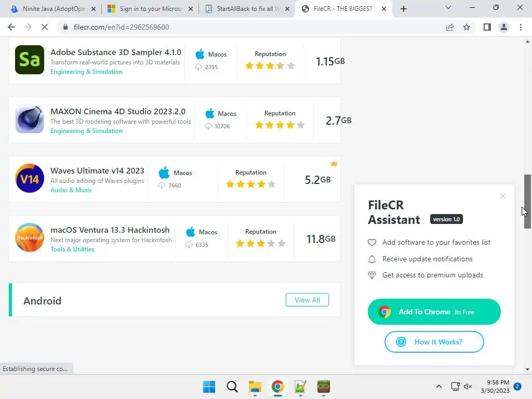Click How It Works button

click(x=434, y=342)
